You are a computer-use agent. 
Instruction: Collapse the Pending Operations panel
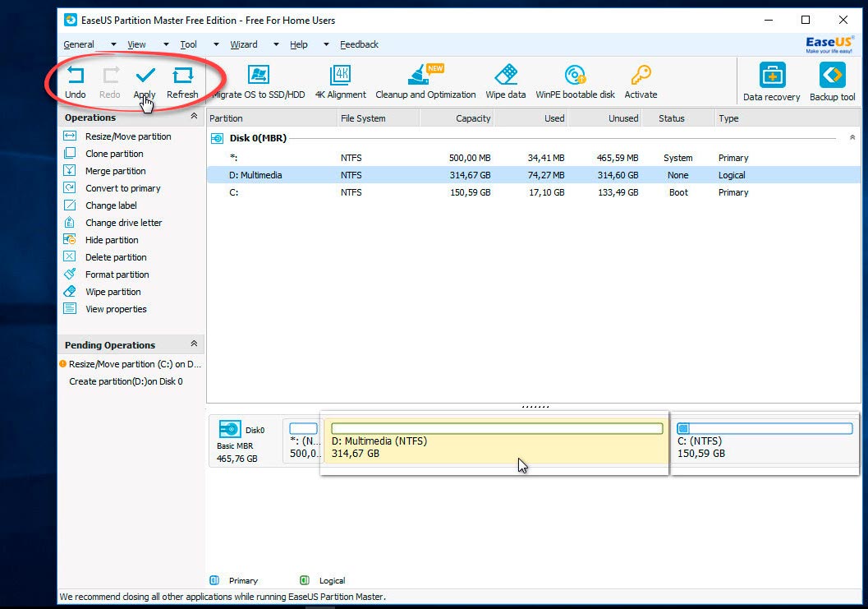(194, 344)
